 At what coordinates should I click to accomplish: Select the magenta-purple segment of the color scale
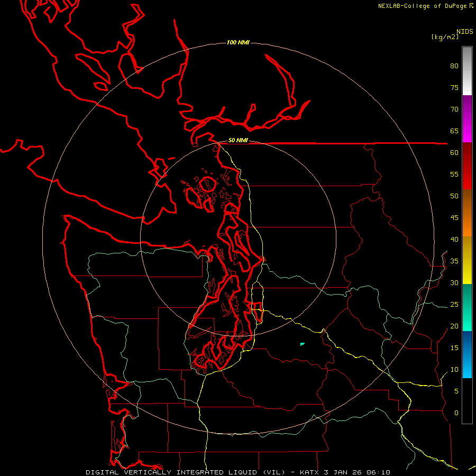coord(467,118)
